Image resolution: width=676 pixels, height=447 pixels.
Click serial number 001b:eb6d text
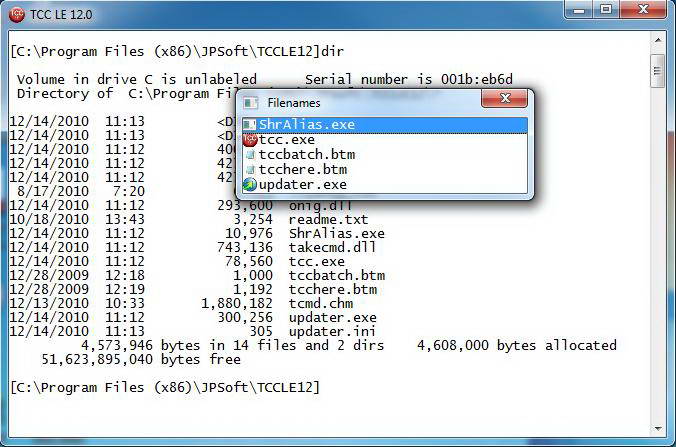click(476, 80)
